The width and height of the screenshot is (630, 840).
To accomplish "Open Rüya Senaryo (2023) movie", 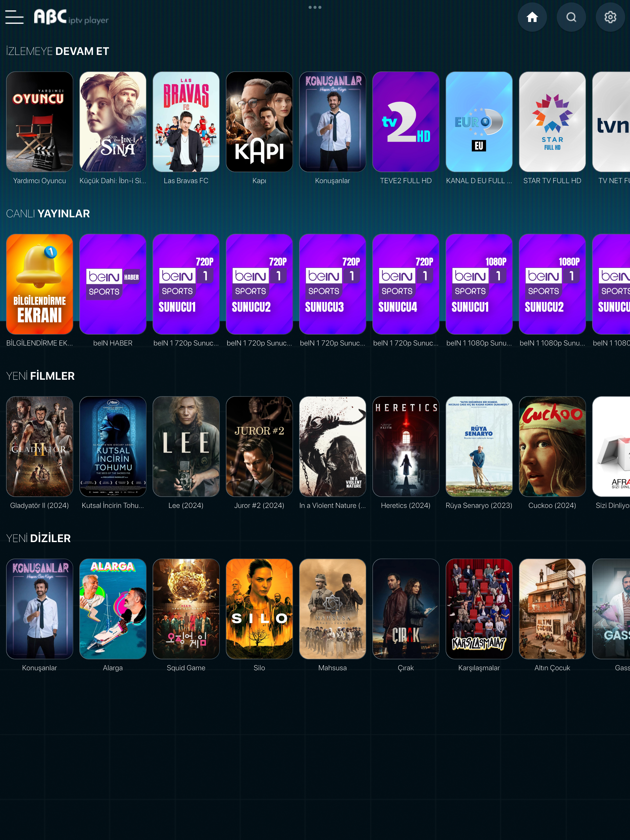I will pyautogui.click(x=479, y=446).
